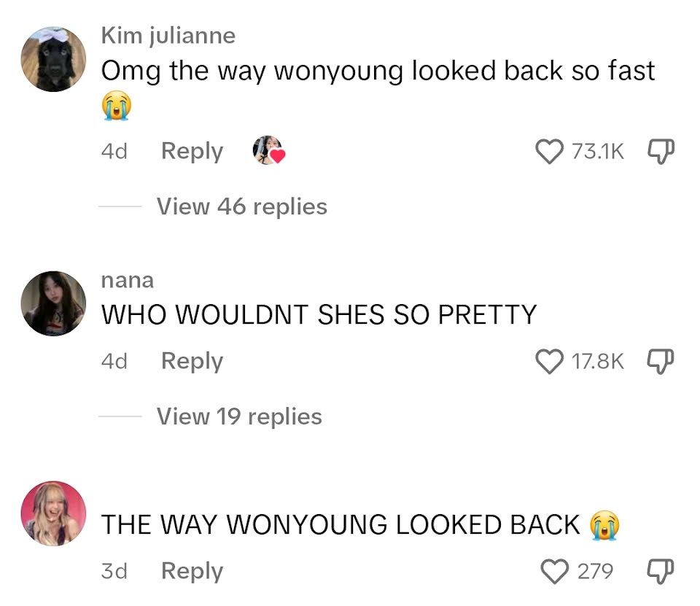This screenshot has height=606, width=700.
Task: Open the creator-liked avatar badge
Action: [269, 150]
